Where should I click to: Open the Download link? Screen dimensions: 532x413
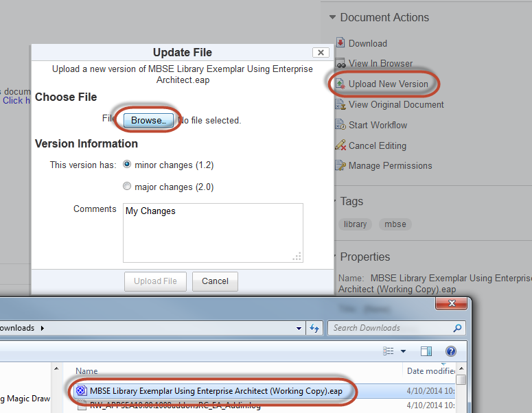click(368, 43)
